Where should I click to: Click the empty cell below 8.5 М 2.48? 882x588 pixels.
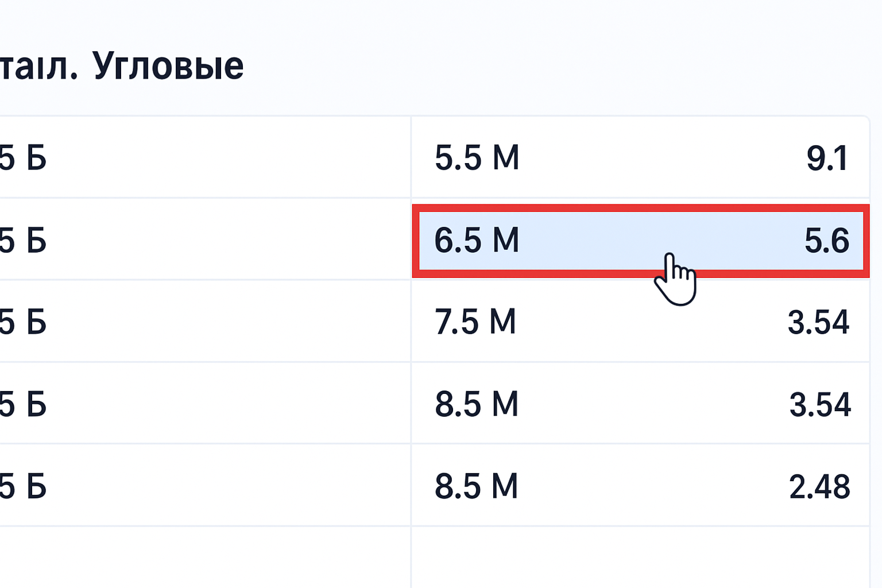(x=640, y=557)
